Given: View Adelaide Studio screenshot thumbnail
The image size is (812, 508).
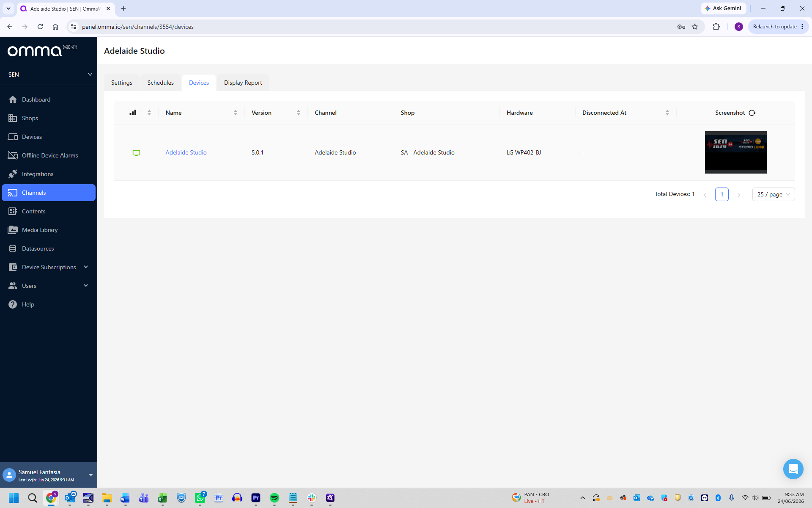Looking at the screenshot, I should point(735,152).
